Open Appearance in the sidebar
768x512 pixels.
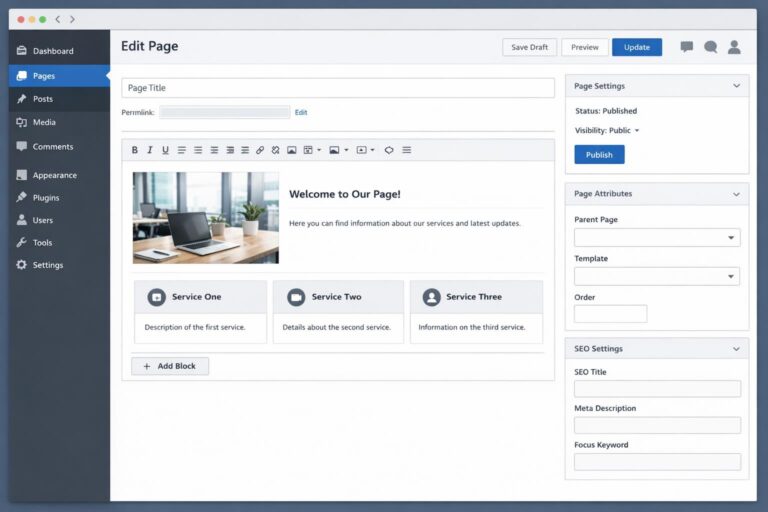point(59,175)
